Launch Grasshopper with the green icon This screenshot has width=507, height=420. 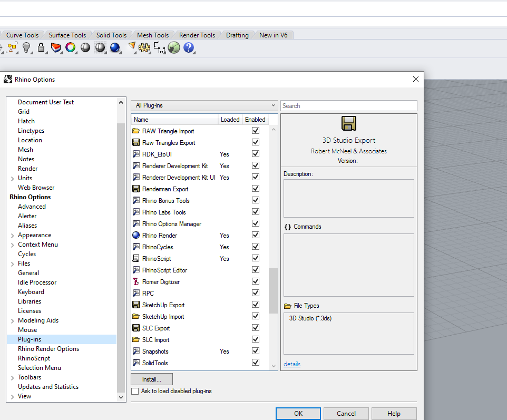(x=174, y=48)
